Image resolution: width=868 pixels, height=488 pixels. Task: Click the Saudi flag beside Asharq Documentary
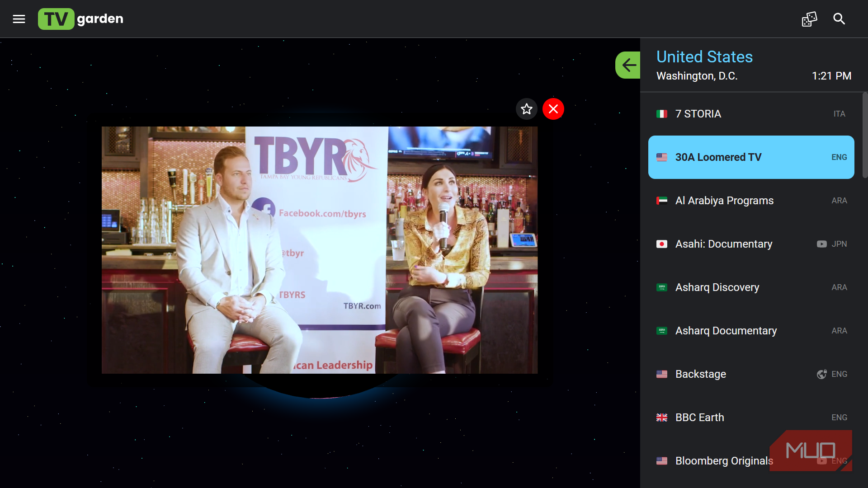coord(662,331)
